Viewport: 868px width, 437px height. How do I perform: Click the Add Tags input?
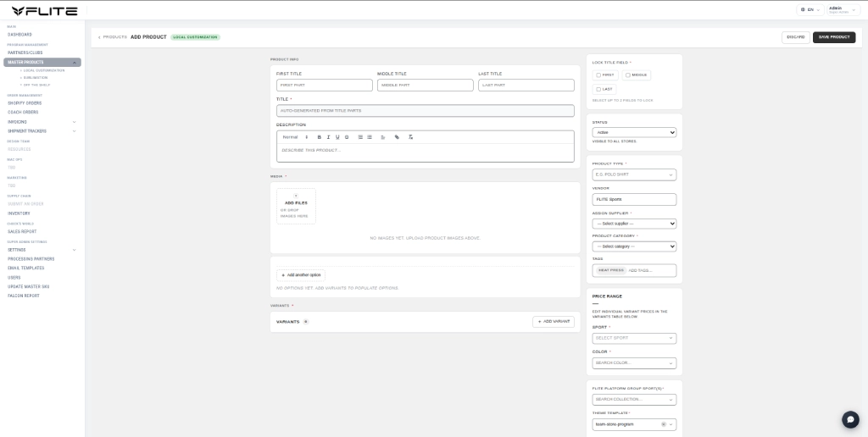[650, 270]
